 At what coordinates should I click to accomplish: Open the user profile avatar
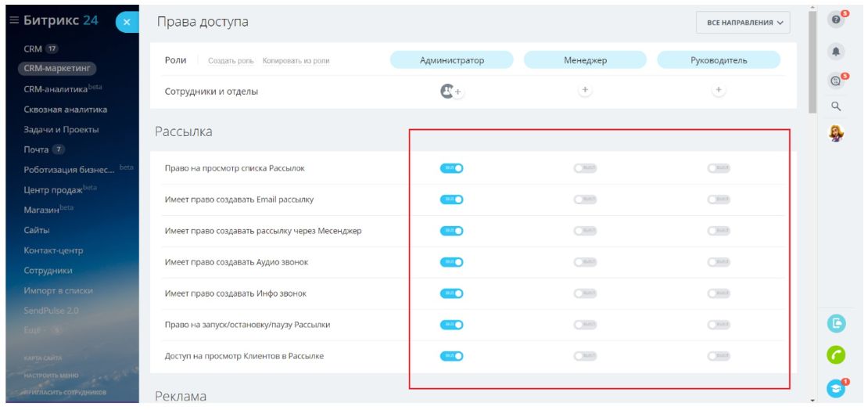pos(836,135)
